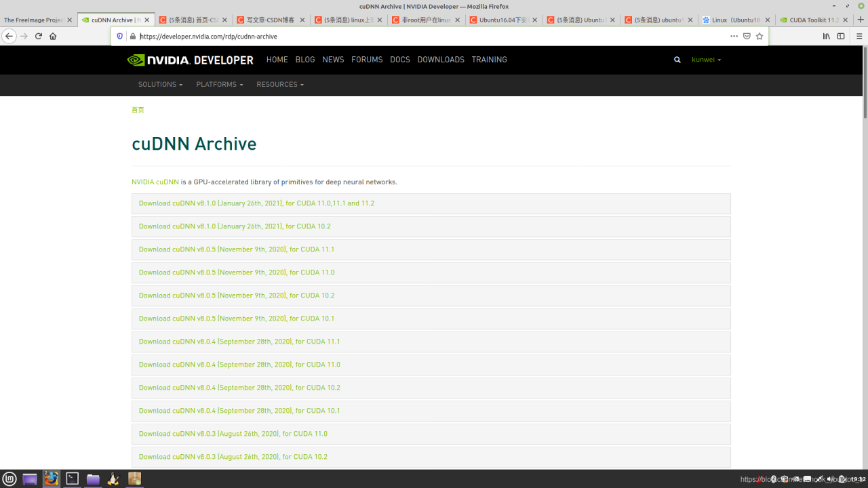Open the NVIDIA cuDNN link
868x488 pixels.
155,182
